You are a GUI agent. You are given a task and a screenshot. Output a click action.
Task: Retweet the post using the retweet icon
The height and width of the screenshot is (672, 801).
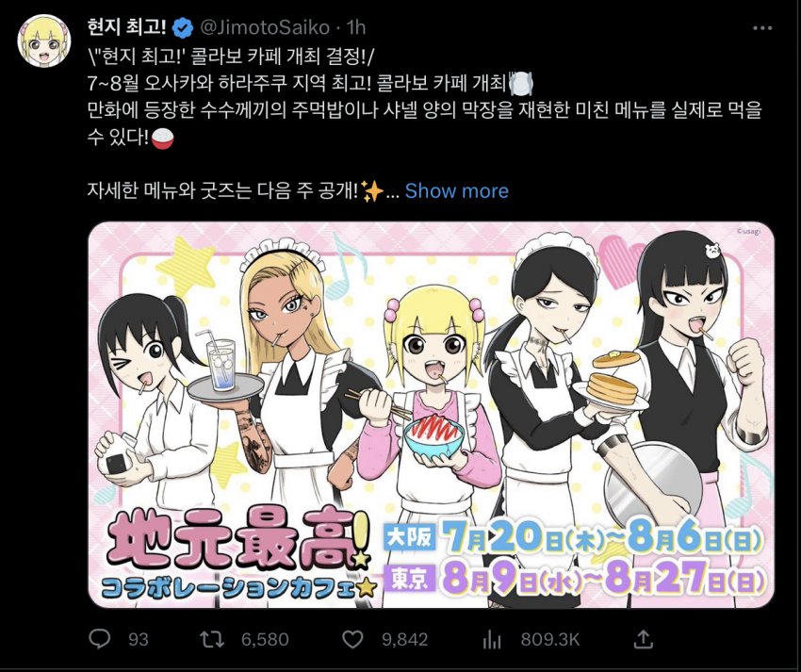pos(212,639)
